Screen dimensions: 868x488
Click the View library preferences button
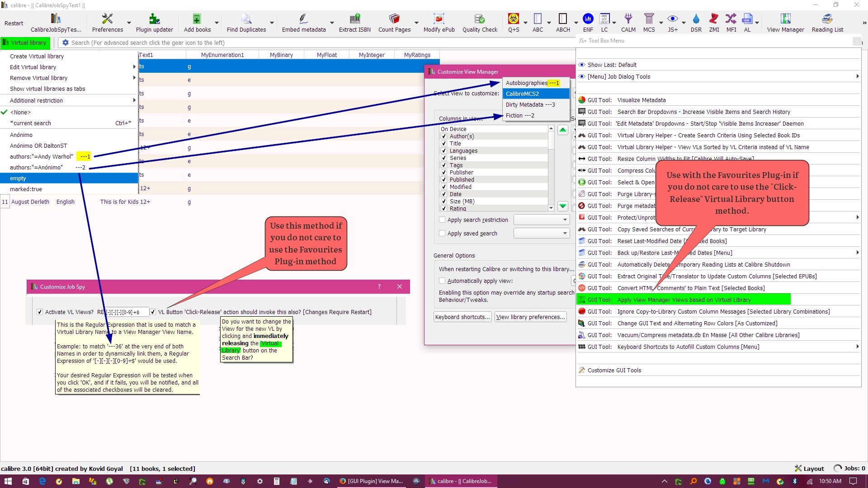tap(530, 317)
